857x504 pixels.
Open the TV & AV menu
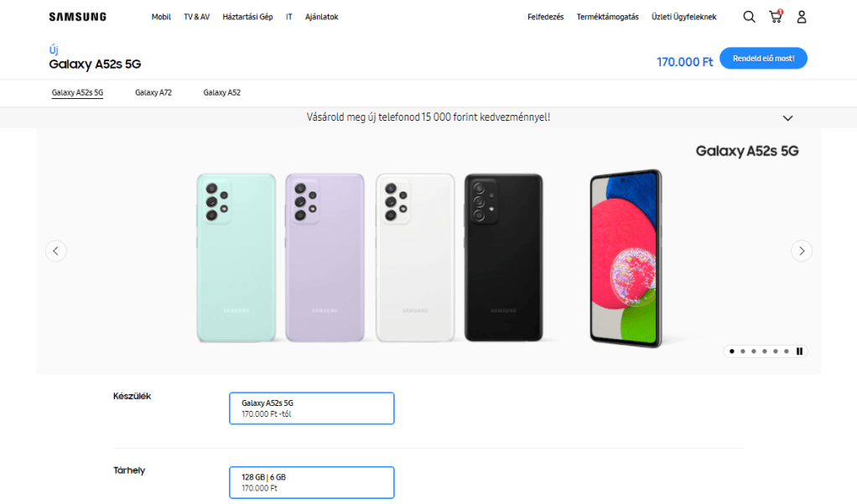coord(197,17)
